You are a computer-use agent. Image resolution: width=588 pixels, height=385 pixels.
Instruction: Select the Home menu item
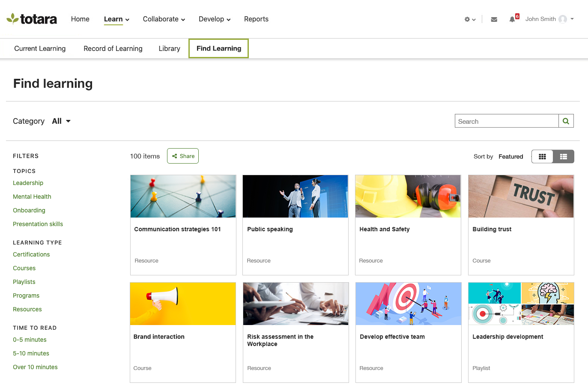(x=80, y=19)
